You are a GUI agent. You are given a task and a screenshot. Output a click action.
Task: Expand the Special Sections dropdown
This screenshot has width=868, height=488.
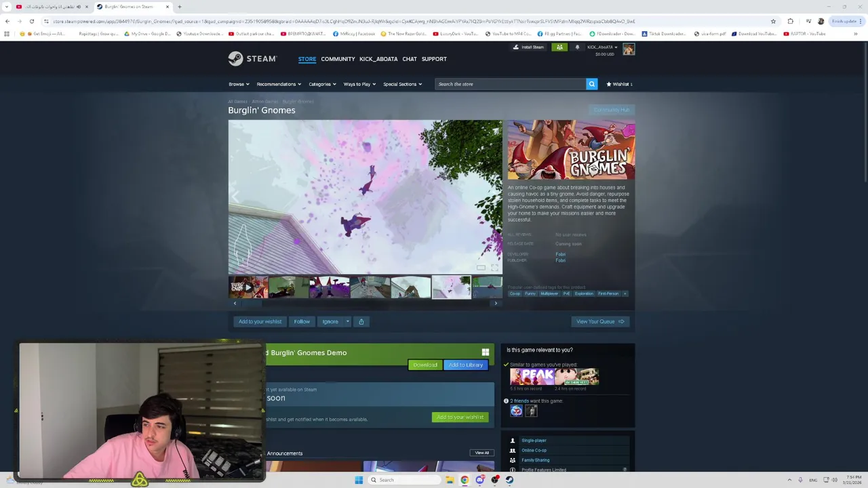point(402,84)
